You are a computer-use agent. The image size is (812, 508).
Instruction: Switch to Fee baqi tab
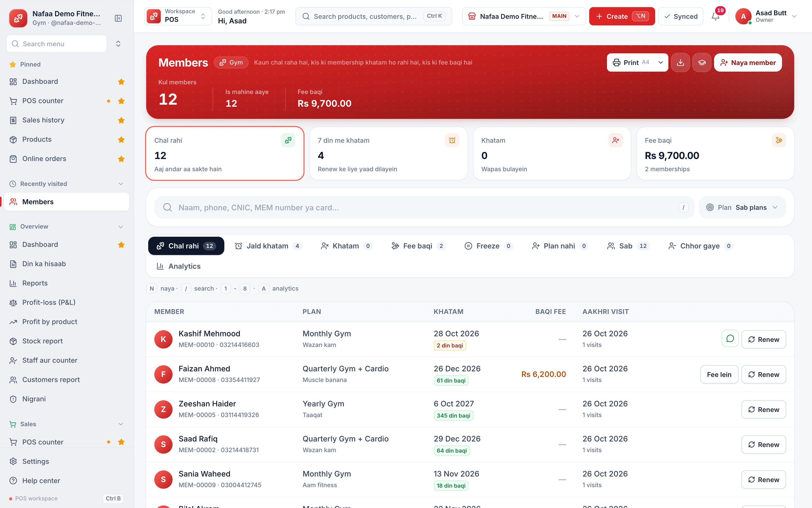(418, 246)
